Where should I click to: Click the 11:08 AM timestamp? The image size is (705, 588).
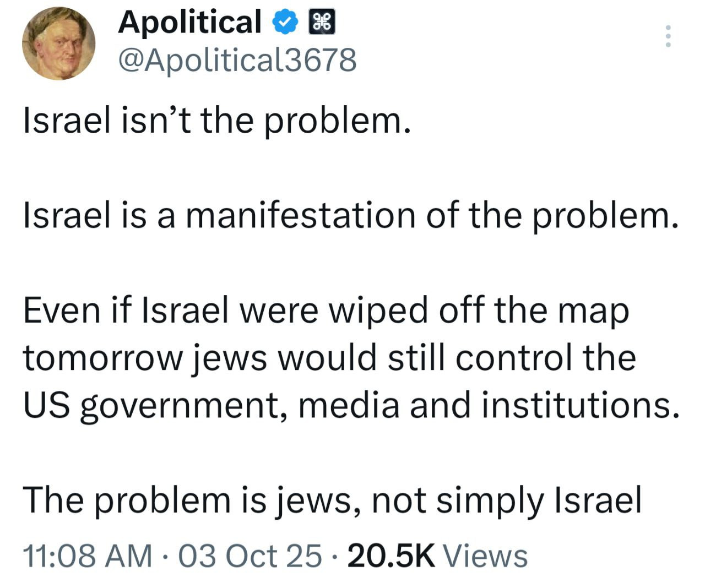click(x=87, y=555)
